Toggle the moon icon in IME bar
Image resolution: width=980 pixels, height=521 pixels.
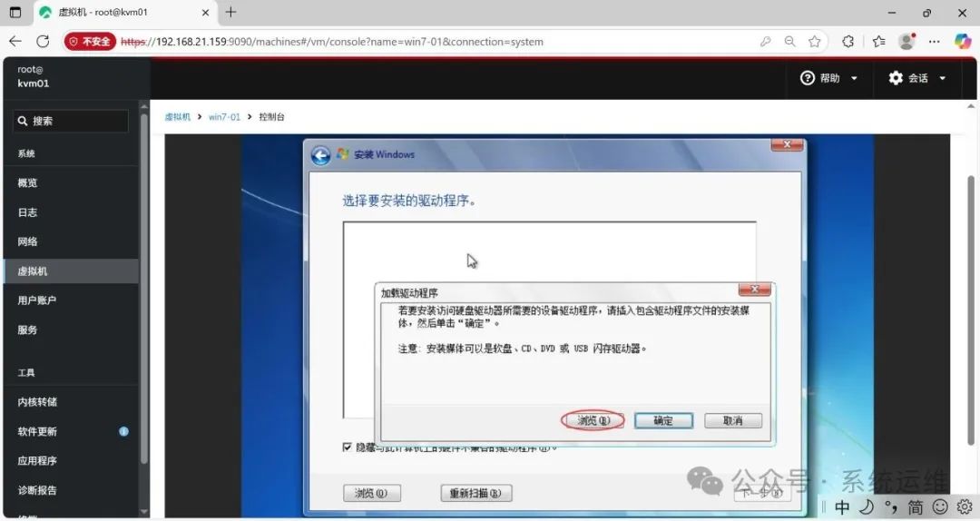tap(867, 506)
